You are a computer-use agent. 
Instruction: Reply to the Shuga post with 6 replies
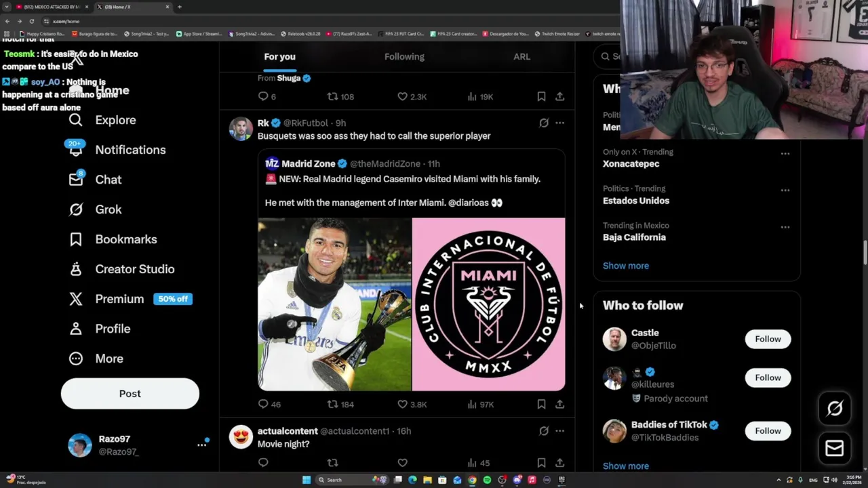(x=263, y=96)
